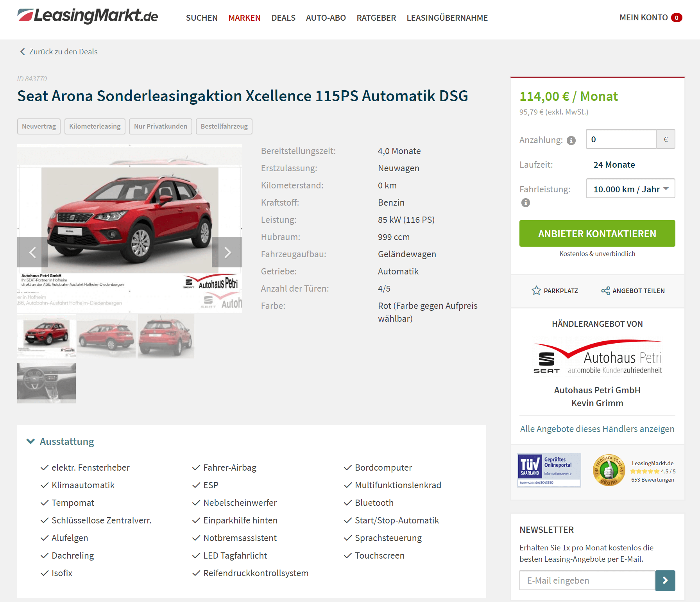Screen dimensions: 700x602
Task: Open the Fahrleistung km per year dropdown
Action: 630,189
